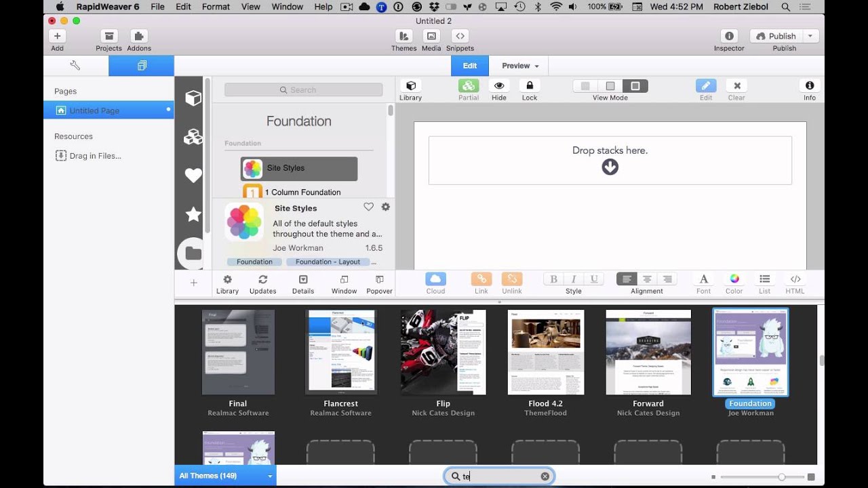The width and height of the screenshot is (868, 488).
Task: Click the Cloud button
Action: coord(435,279)
